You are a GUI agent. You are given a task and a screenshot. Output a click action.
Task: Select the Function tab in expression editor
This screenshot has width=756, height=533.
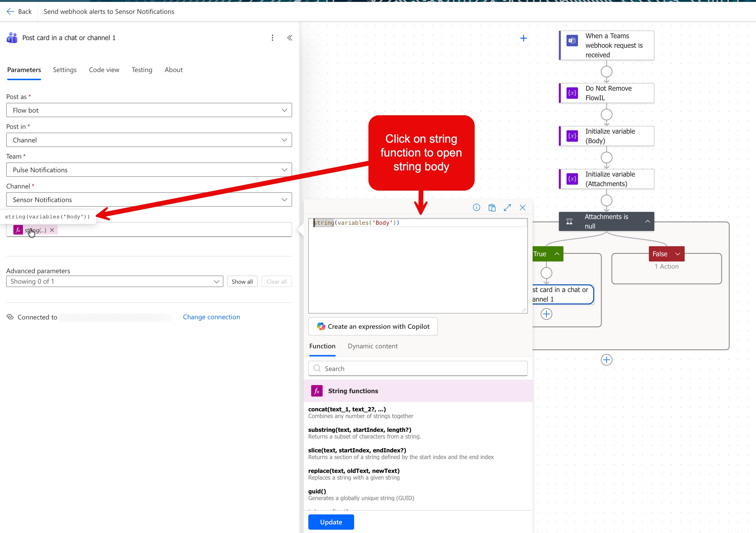coord(322,346)
